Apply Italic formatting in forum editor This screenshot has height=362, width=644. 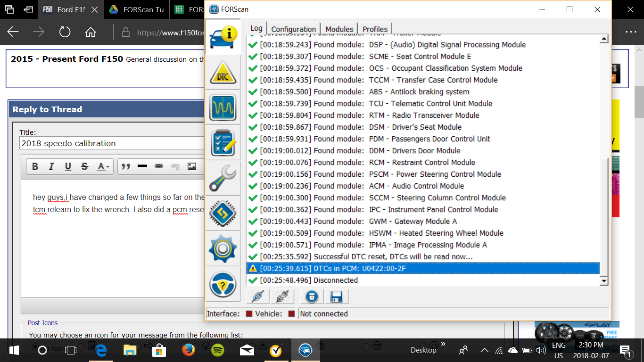pos(51,166)
